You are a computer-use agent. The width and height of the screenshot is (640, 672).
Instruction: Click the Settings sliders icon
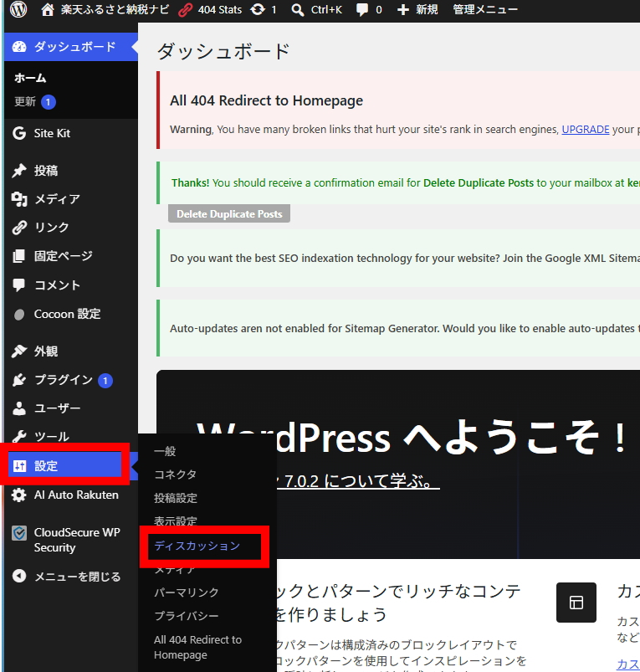[x=19, y=466]
